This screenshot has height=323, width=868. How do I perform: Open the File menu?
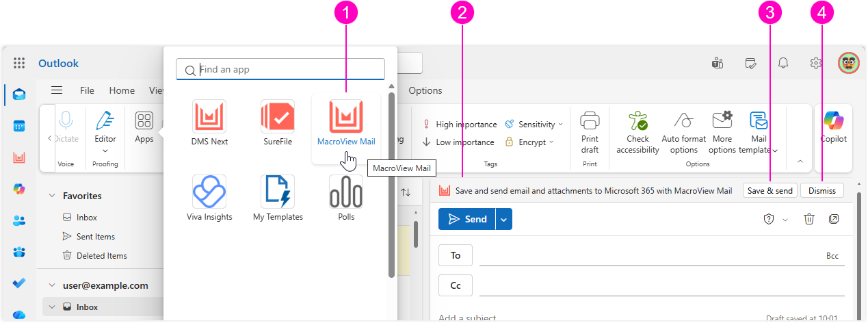[87, 90]
